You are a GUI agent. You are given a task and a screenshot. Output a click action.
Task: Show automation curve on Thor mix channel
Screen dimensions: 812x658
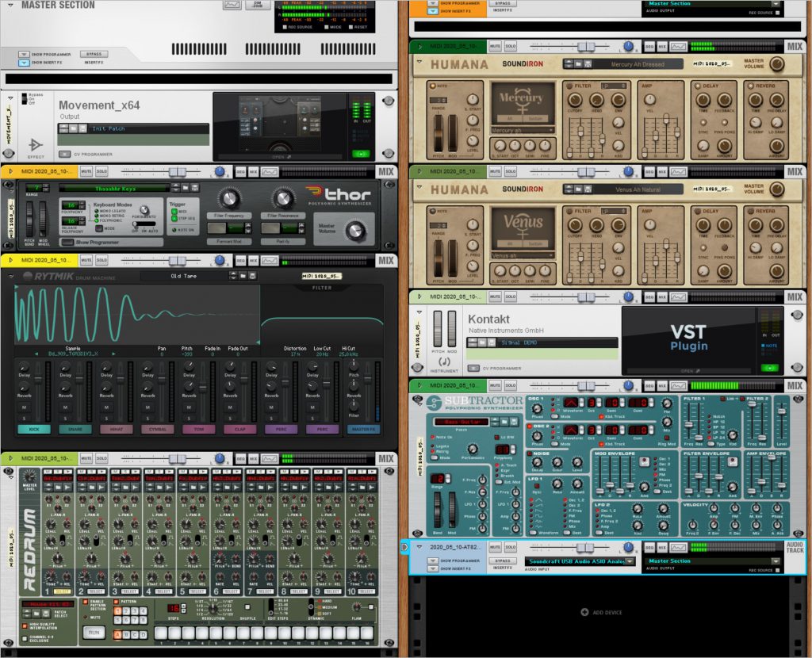pyautogui.click(x=270, y=172)
